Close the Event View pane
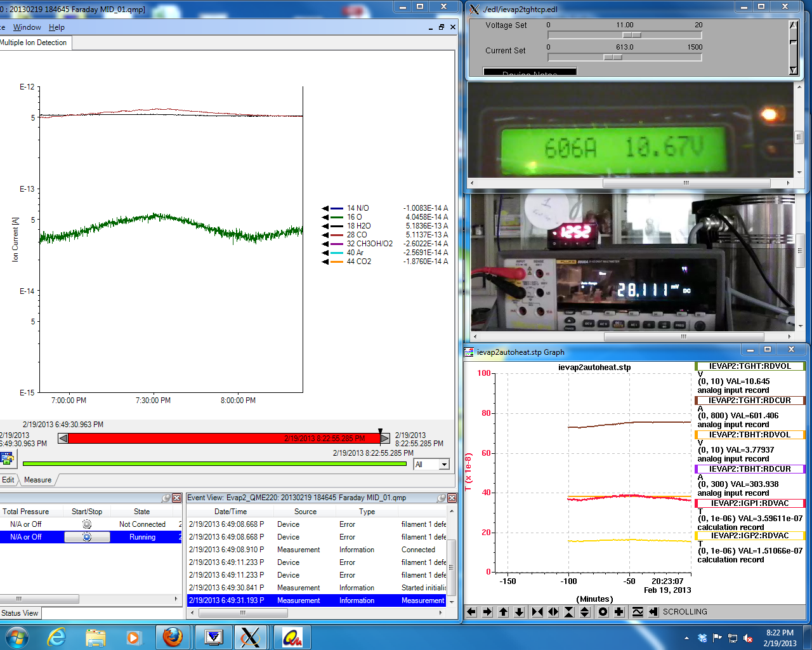812x650 pixels. coord(452,498)
